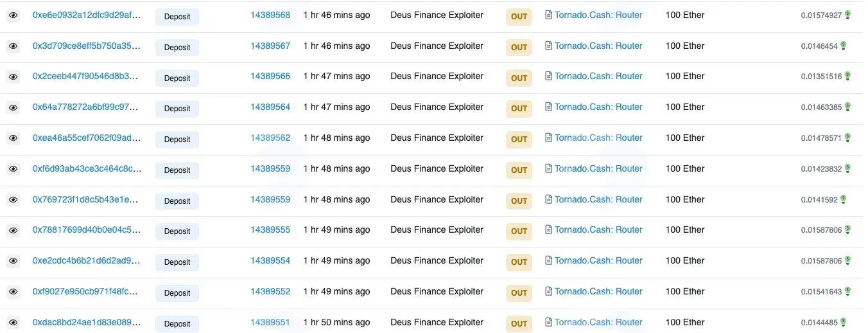
Task: Click the eye icon for transaction 0xe6e0932a12dfc9d29af
Action: pos(13,15)
